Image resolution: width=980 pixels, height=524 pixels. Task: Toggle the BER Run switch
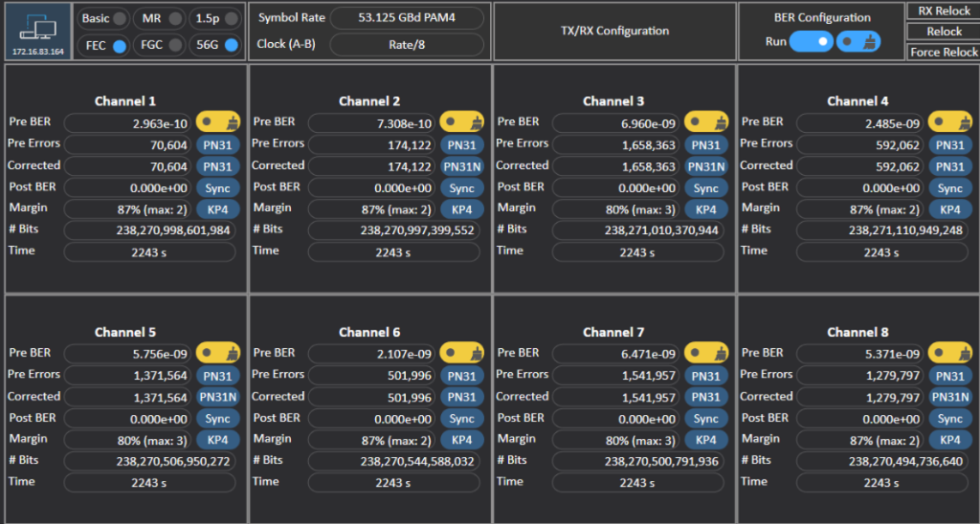(x=811, y=42)
